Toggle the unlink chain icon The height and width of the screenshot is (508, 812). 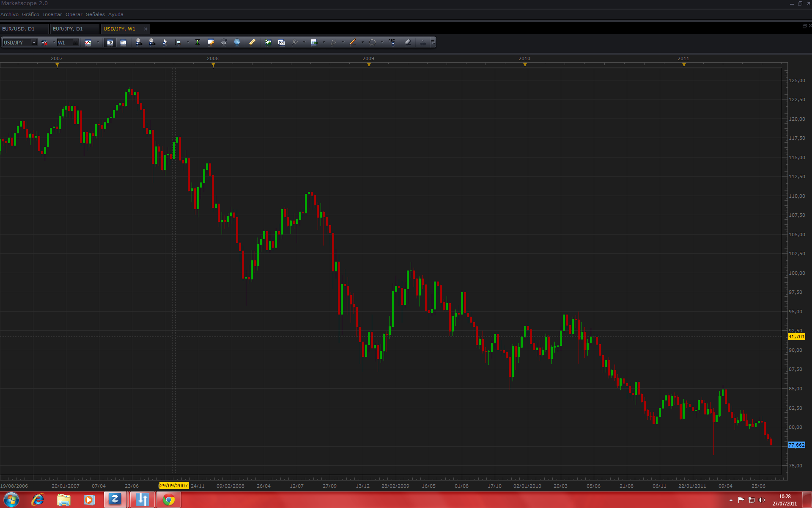(44, 42)
